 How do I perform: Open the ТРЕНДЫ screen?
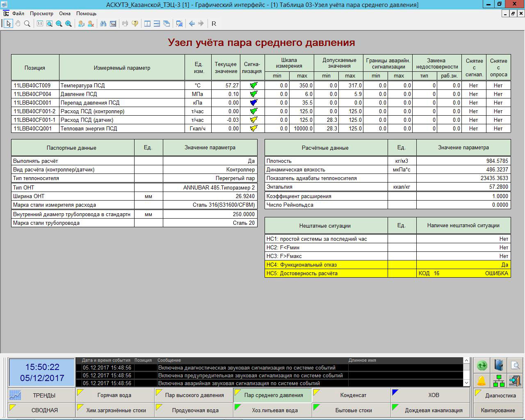[41, 395]
